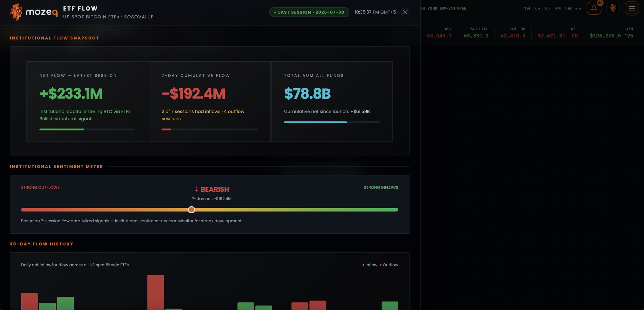The width and height of the screenshot is (644, 310).
Task: Select the -$192.4M cumulative flow value
Action: point(194,94)
